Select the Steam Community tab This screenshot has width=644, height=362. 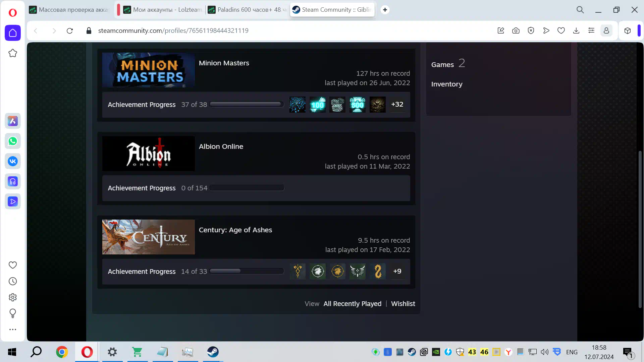point(332,10)
